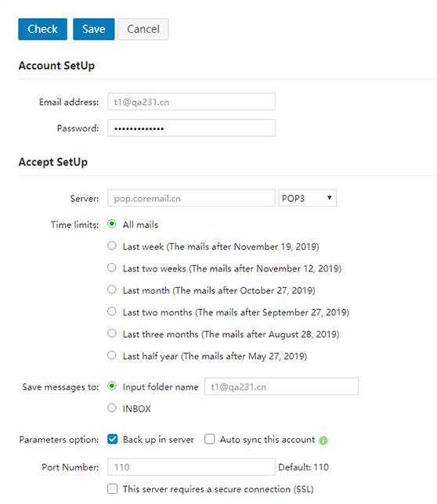Click the Cancel button
Image resolution: width=437 pixels, height=504 pixels.
143,29
